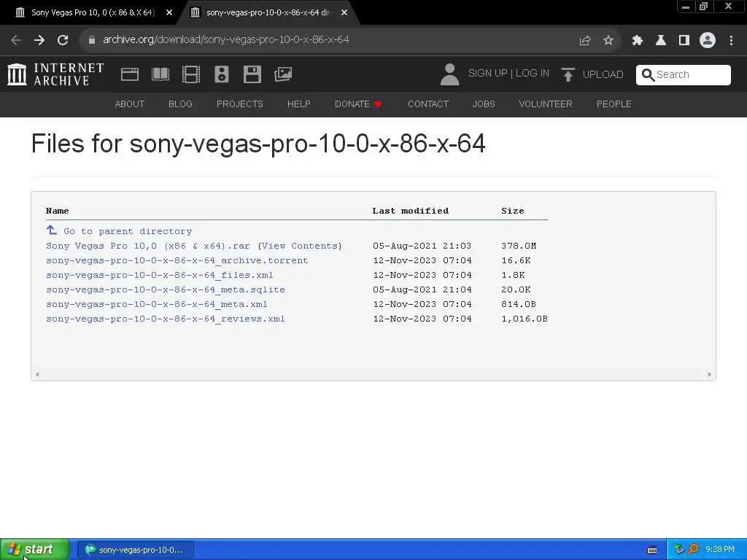Open the BLOG menu item

pos(180,104)
